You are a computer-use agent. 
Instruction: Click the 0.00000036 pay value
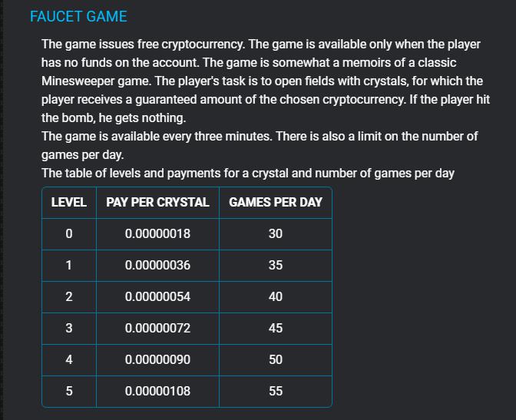click(157, 266)
